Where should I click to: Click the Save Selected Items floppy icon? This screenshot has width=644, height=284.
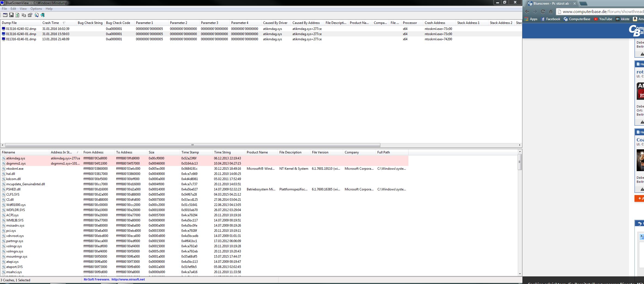[x=11, y=15]
